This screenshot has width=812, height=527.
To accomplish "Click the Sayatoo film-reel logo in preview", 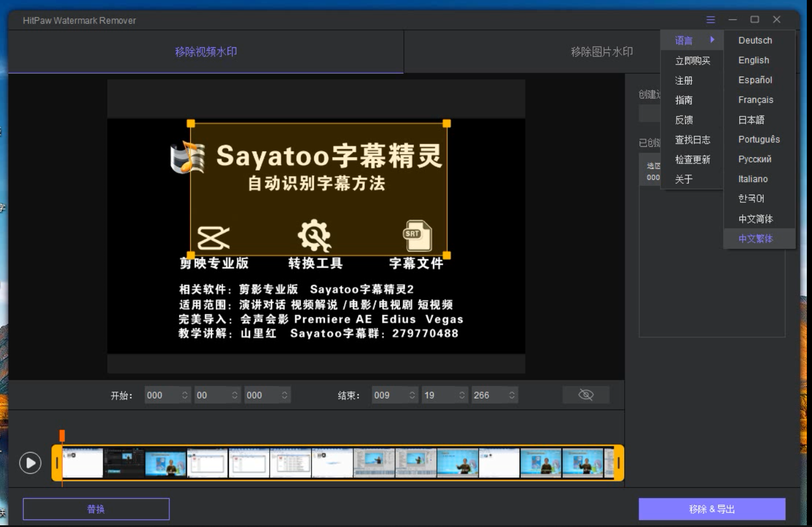I will (x=188, y=157).
